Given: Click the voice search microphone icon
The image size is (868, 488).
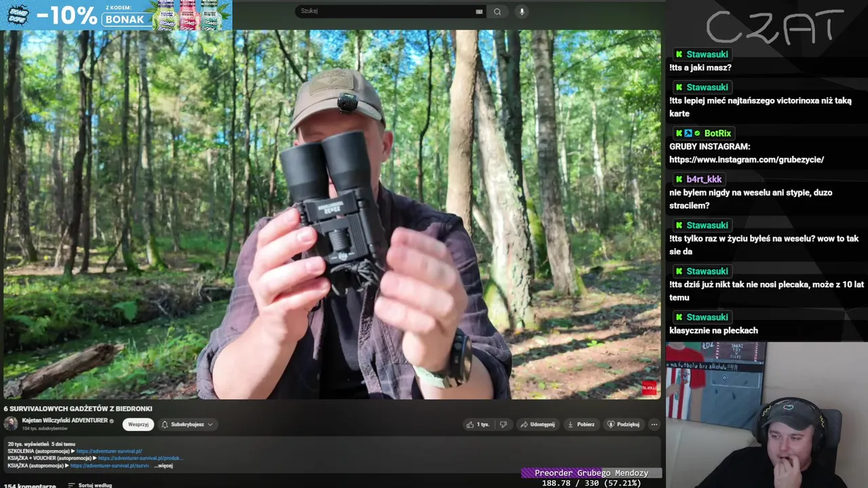Looking at the screenshot, I should (x=521, y=12).
